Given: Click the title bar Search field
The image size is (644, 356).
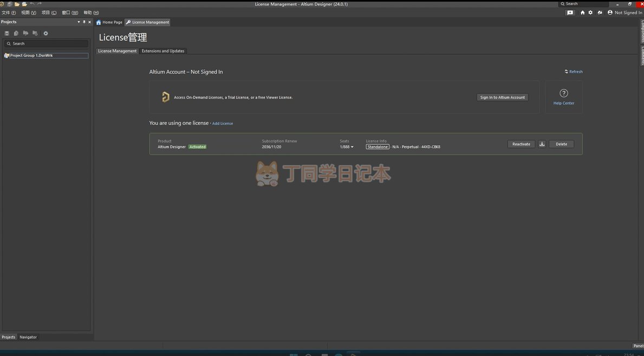Looking at the screenshot, I should 583,4.
